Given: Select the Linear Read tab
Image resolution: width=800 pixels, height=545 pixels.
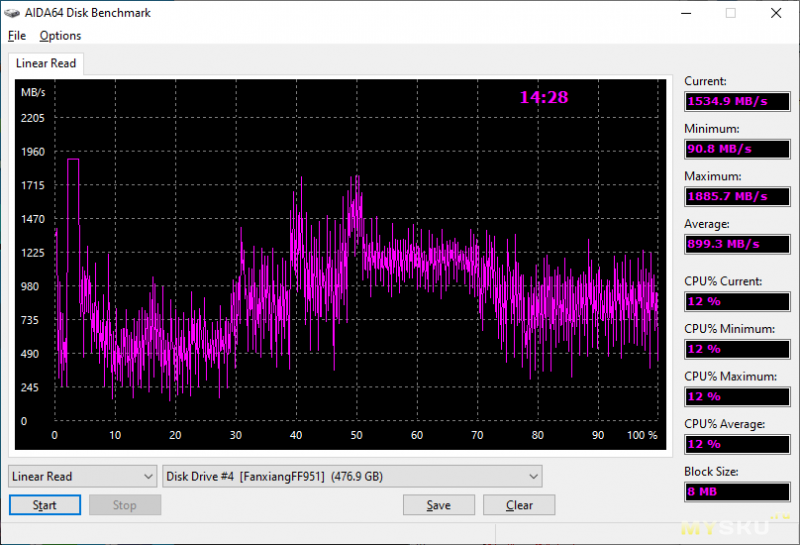Looking at the screenshot, I should [46, 63].
